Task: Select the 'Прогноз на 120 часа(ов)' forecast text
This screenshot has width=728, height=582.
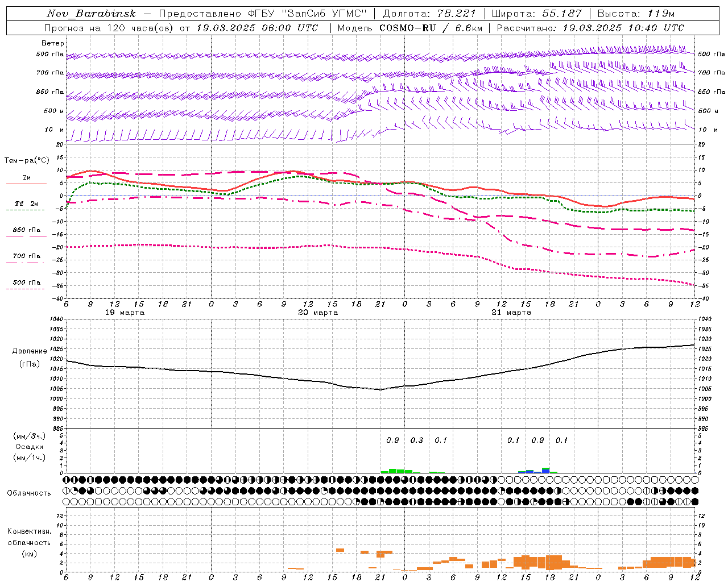Action: click(x=109, y=28)
